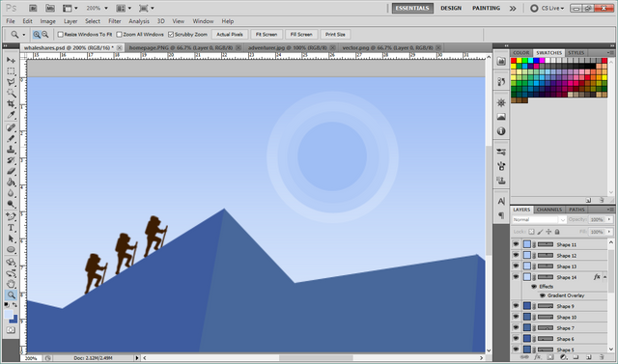This screenshot has width=618, height=364.
Task: Hide the Shape 13 layer
Action: click(x=516, y=266)
